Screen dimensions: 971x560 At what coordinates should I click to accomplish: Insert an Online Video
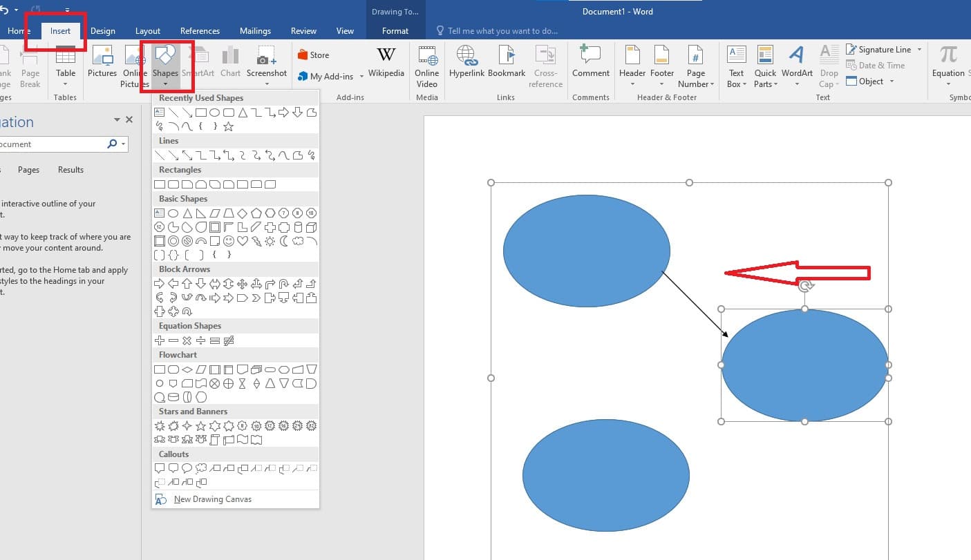click(x=427, y=68)
